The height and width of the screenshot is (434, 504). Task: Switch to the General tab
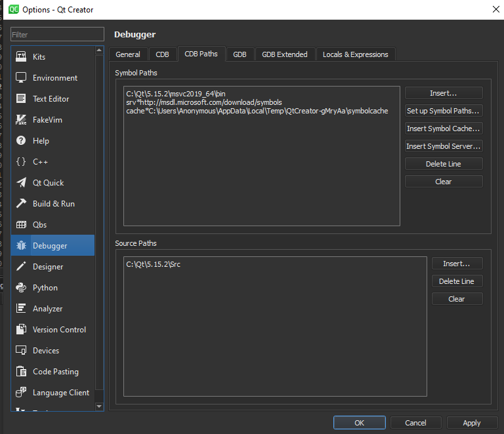click(128, 54)
